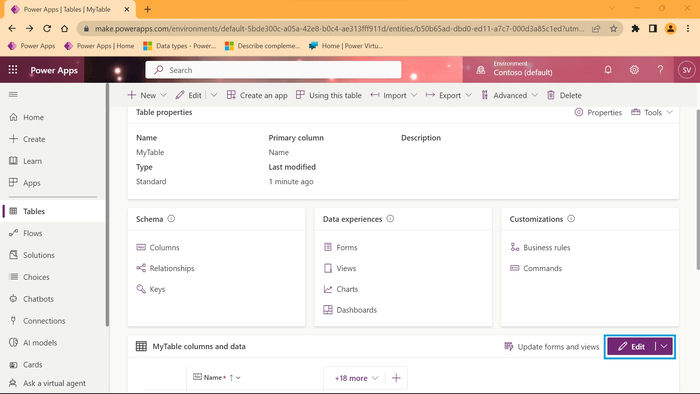Open the SV account avatar
This screenshot has width=700, height=394.
pos(687,70)
